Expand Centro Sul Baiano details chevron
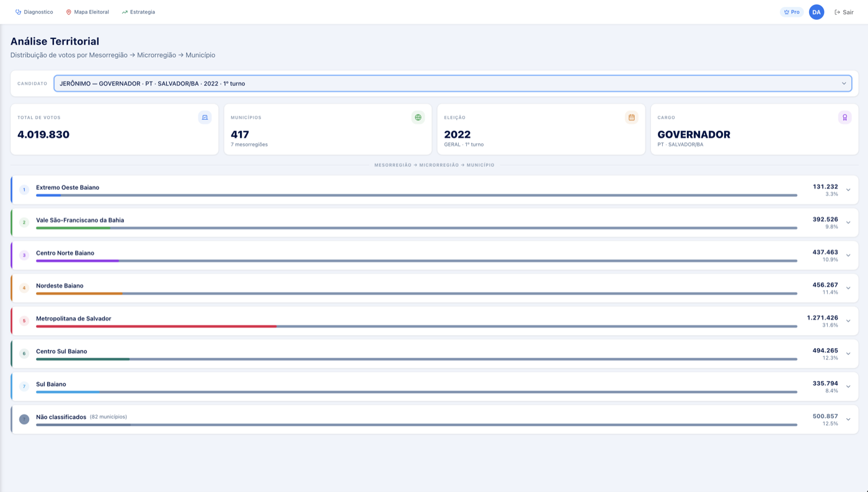 coord(848,354)
